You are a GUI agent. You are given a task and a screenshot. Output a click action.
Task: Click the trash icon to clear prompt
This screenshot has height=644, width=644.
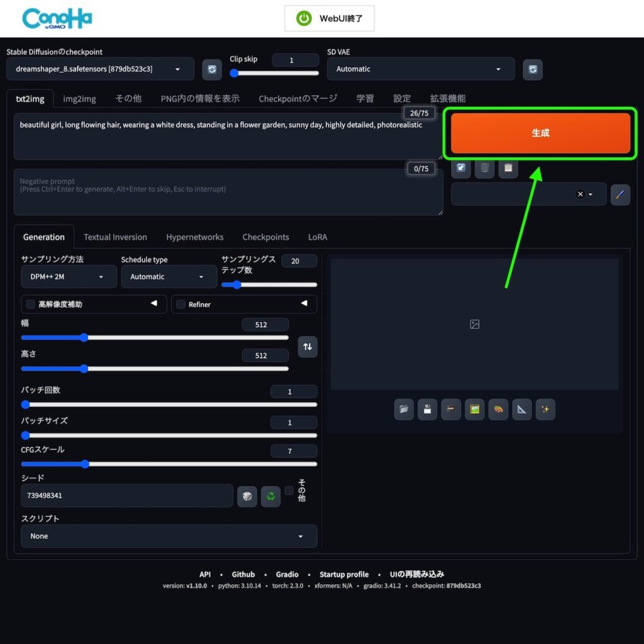pyautogui.click(x=484, y=168)
